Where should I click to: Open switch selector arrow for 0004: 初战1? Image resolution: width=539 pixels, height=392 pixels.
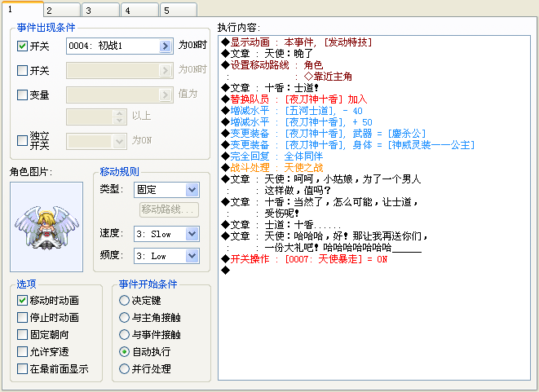pyautogui.click(x=165, y=46)
